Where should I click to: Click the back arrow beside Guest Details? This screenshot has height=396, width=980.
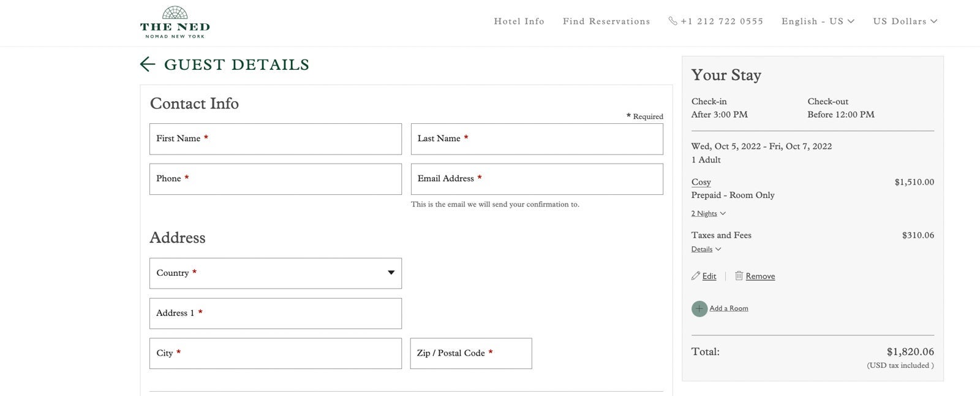[x=147, y=64]
